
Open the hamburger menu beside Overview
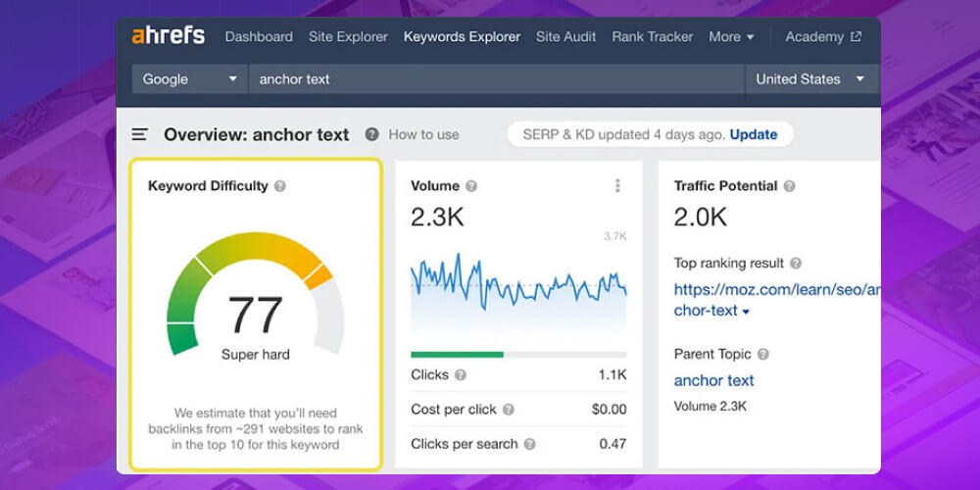[x=140, y=135]
